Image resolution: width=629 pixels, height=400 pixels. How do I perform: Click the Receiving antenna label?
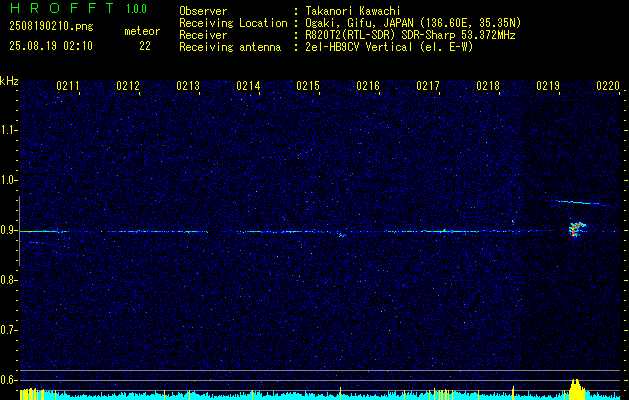(x=230, y=47)
